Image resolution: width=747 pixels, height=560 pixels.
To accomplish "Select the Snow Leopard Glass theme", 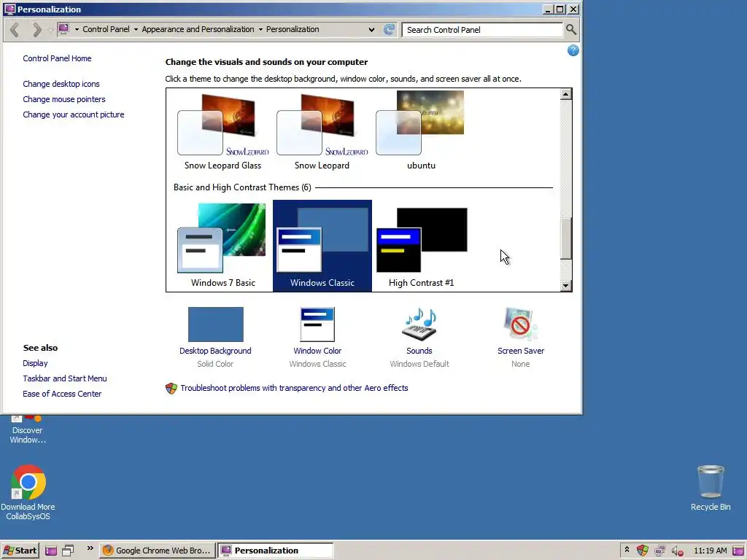I will coord(223,132).
